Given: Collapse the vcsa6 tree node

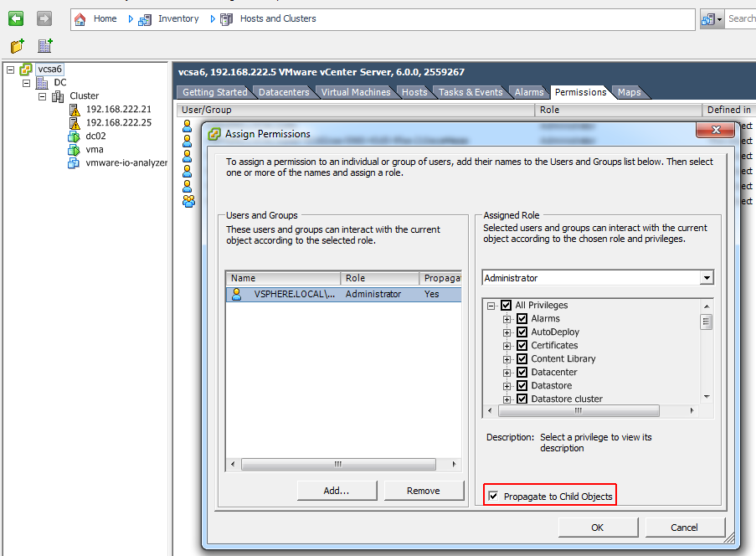Looking at the screenshot, I should (x=11, y=70).
